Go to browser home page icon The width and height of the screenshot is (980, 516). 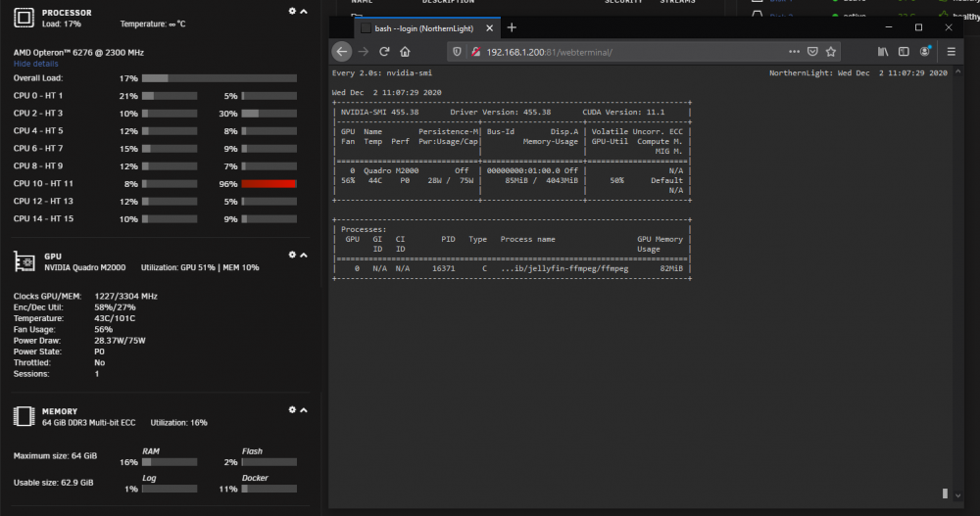click(405, 52)
